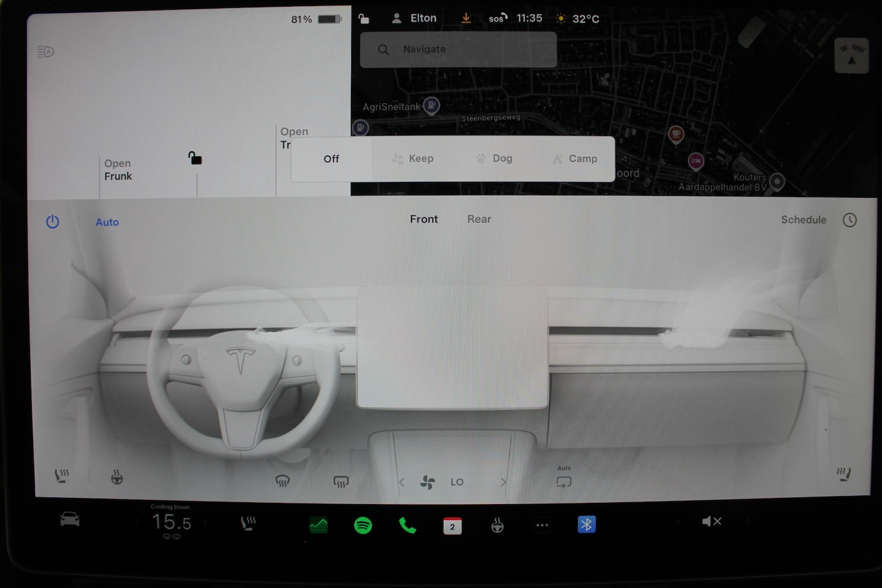Decrease volume with left arrow

pos(679,521)
